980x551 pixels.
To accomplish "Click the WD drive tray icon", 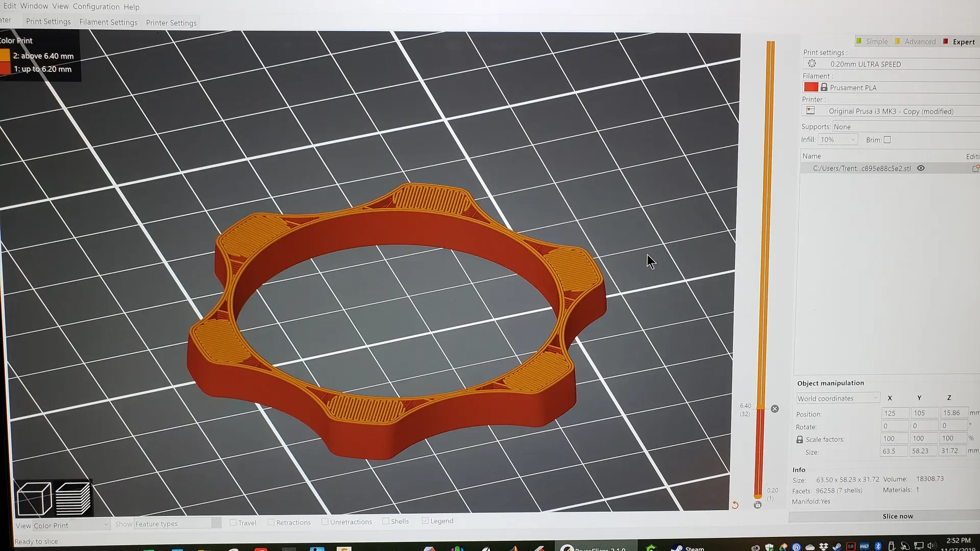I will click(x=864, y=546).
